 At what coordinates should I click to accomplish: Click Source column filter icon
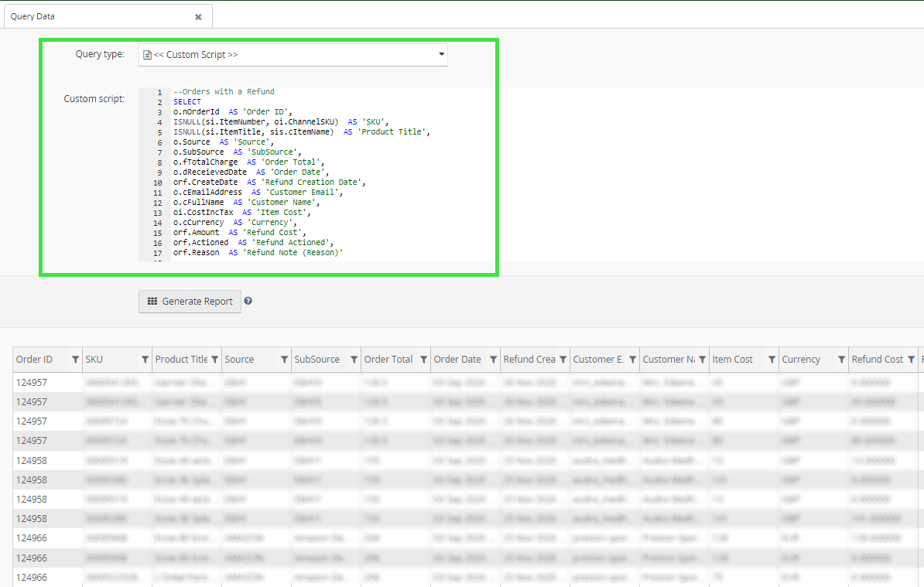[x=284, y=360]
